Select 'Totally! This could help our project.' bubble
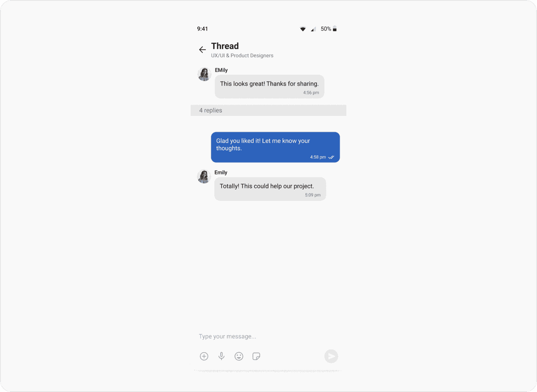 [x=270, y=189]
